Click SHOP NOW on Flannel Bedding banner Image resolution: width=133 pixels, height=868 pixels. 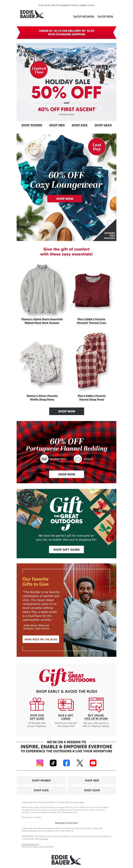[x=66, y=474]
